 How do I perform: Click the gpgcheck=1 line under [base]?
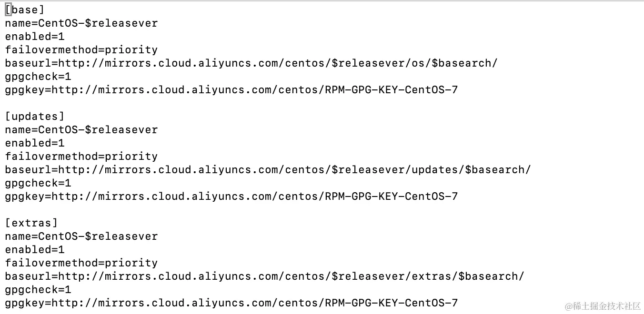38,77
